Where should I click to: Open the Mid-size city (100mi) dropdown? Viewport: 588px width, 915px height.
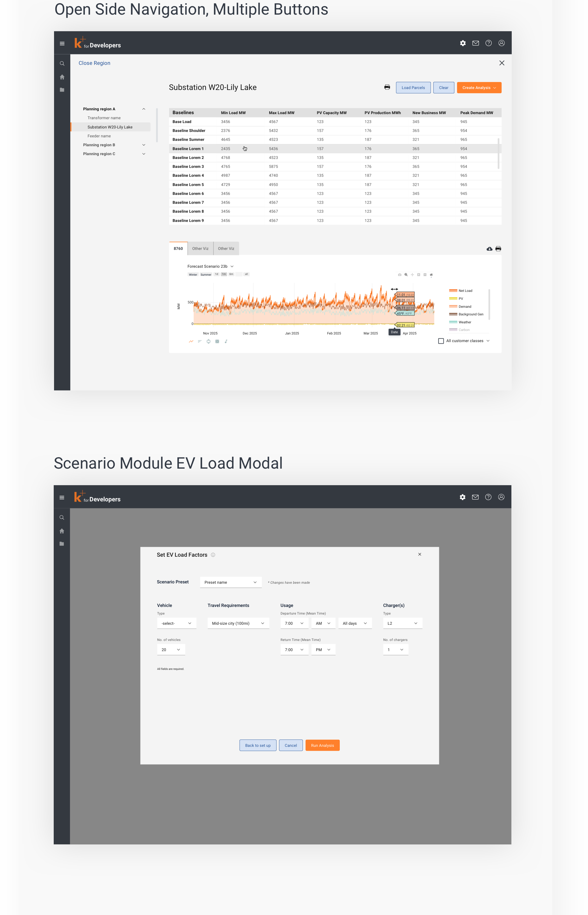(238, 623)
